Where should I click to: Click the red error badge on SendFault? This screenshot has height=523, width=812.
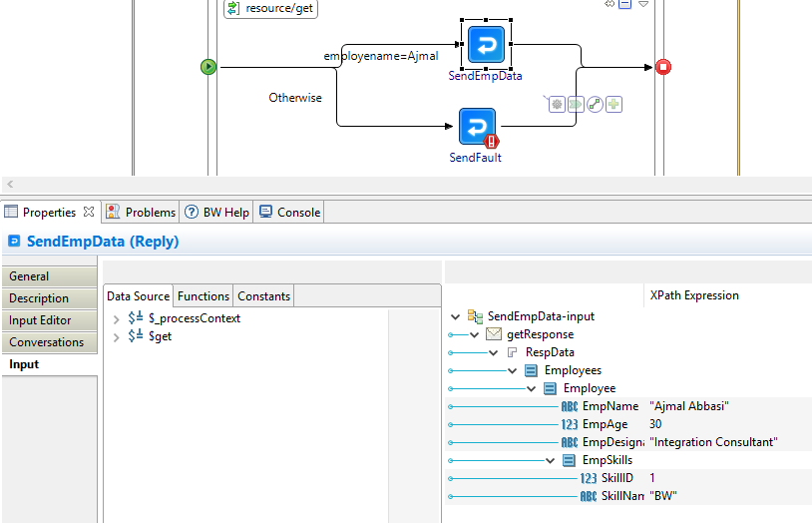(x=491, y=141)
